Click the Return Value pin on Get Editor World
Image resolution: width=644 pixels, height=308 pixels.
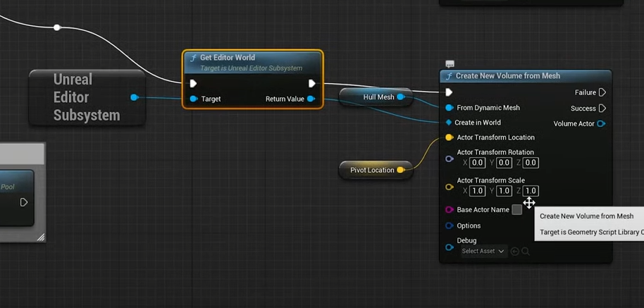[311, 99]
